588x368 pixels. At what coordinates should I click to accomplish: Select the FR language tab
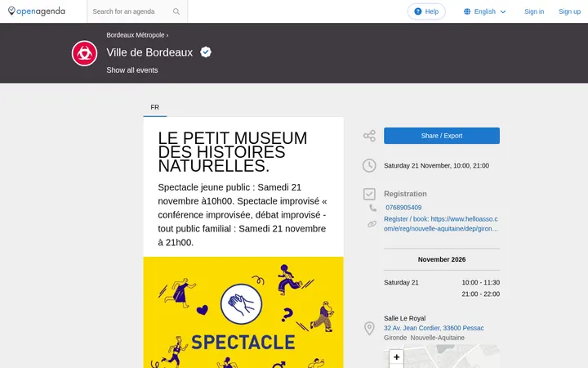[155, 107]
